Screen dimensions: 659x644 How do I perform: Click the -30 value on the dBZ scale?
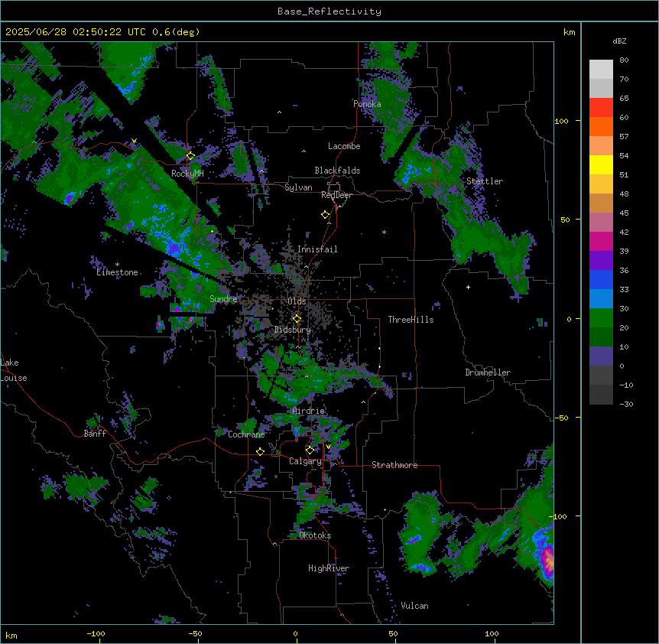pos(626,404)
